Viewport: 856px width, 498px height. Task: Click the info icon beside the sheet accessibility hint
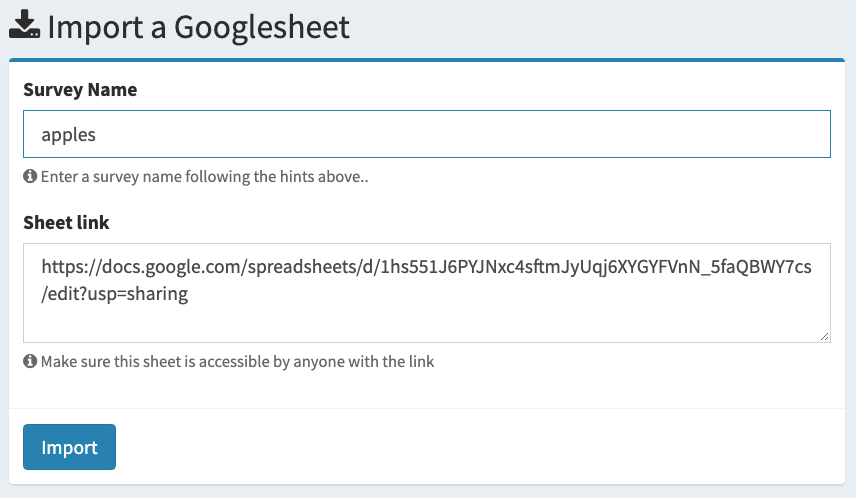click(30, 361)
